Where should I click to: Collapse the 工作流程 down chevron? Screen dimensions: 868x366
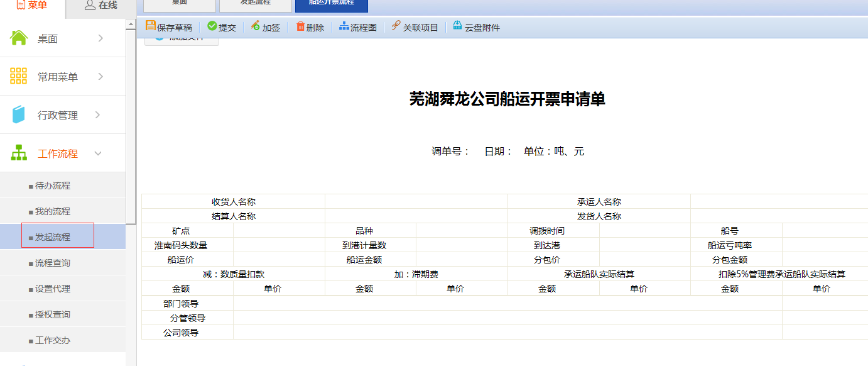(x=98, y=153)
